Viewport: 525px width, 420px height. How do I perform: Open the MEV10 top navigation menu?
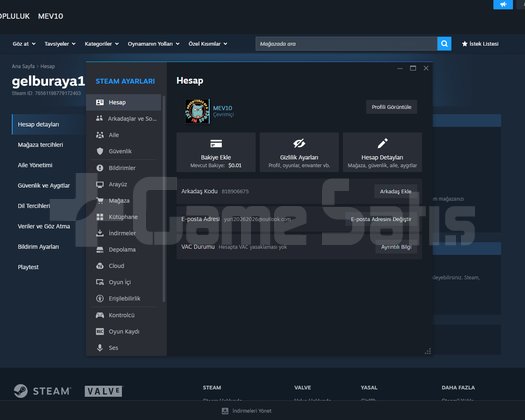click(x=50, y=16)
